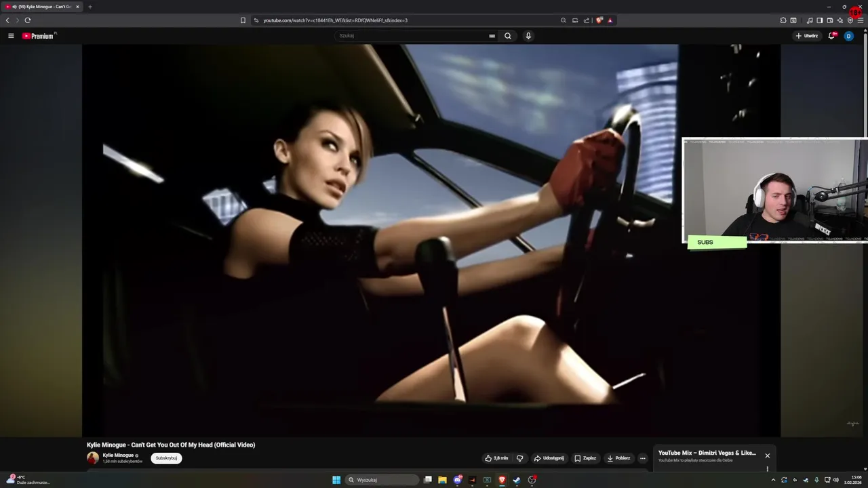Click the taskbar Wyszukaj search box
868x488 pixels.
point(382,480)
